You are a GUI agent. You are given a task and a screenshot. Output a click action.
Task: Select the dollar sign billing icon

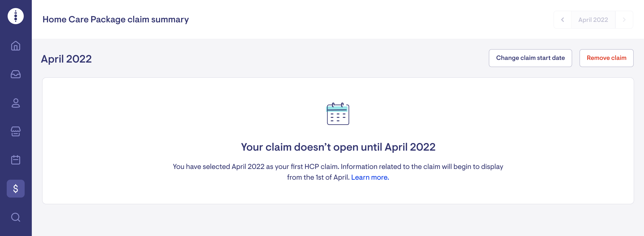pyautogui.click(x=16, y=189)
